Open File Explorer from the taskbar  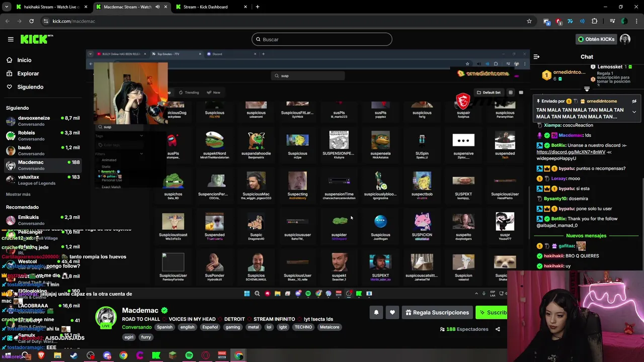point(57,355)
